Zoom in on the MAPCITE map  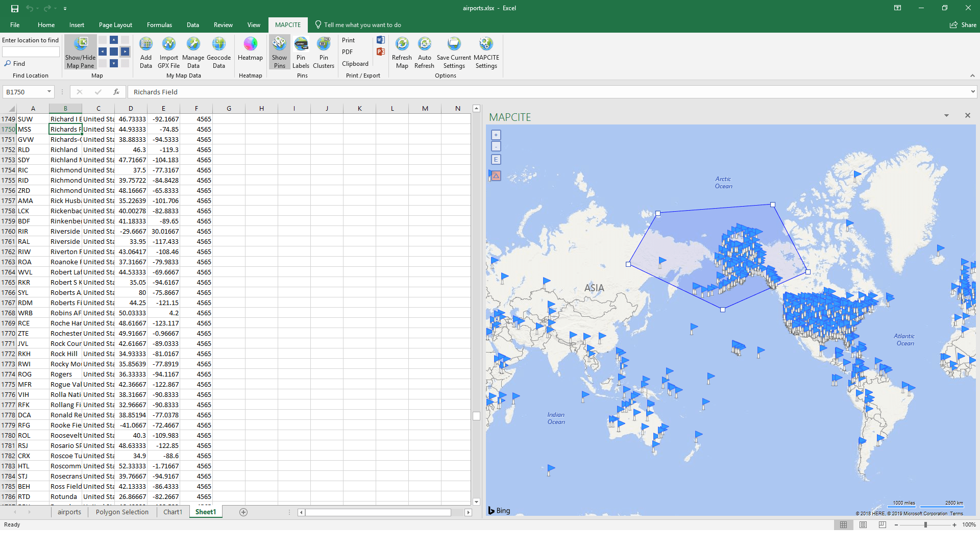click(496, 135)
